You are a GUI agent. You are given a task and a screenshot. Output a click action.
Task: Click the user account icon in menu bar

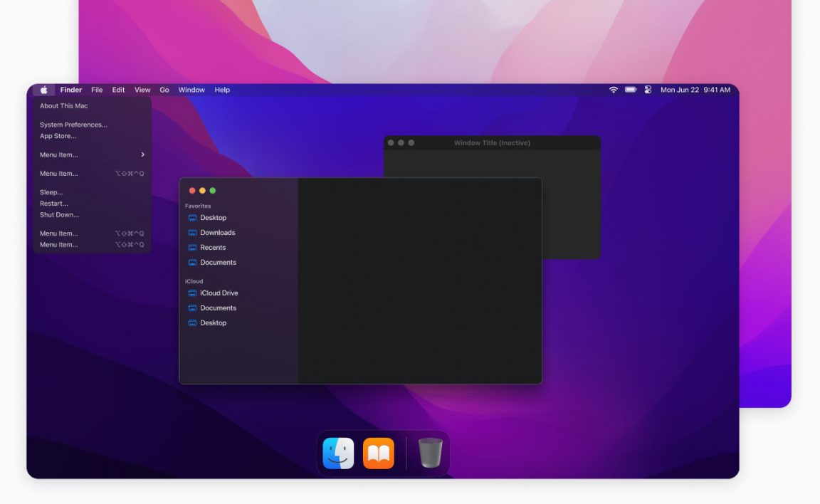[x=648, y=90]
